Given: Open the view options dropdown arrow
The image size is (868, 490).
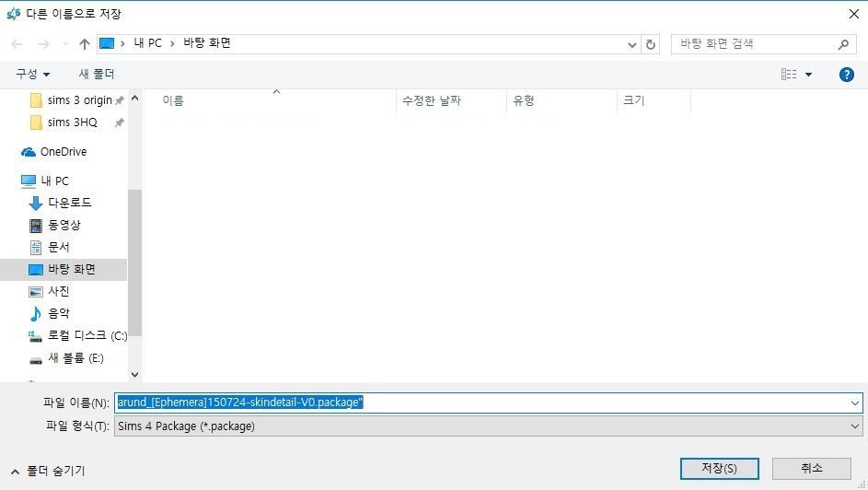Looking at the screenshot, I should 808,75.
